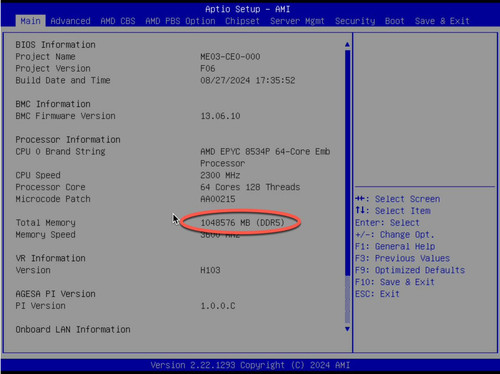Click the Select Screen help line
This screenshot has width=500, height=374.
coord(397,199)
